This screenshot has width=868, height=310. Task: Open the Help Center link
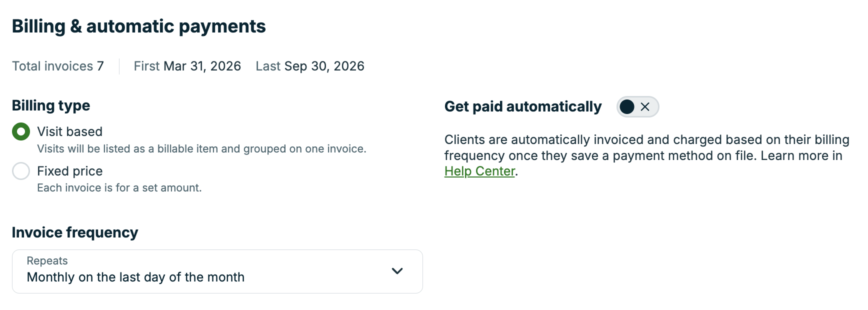(479, 170)
